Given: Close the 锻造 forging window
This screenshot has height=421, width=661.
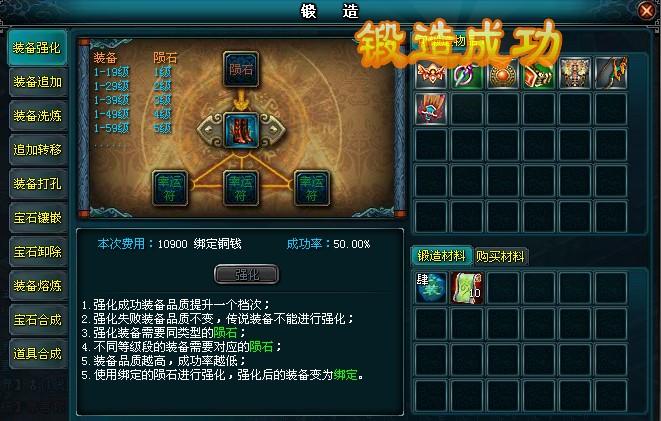Looking at the screenshot, I should click(x=646, y=10).
